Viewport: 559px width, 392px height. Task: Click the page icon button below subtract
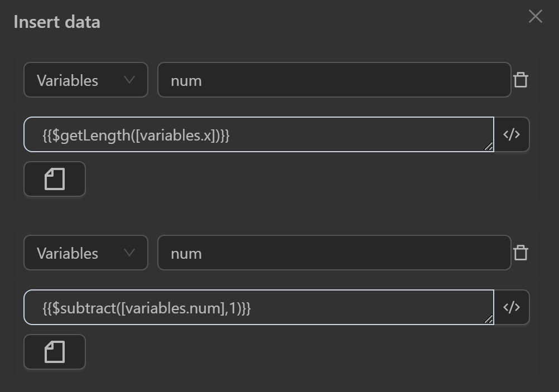tap(55, 352)
